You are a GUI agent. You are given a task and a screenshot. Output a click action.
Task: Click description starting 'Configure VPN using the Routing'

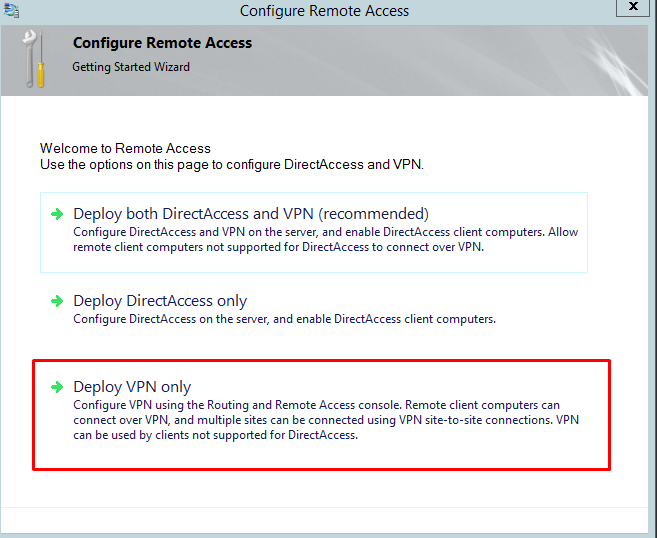tap(326, 420)
